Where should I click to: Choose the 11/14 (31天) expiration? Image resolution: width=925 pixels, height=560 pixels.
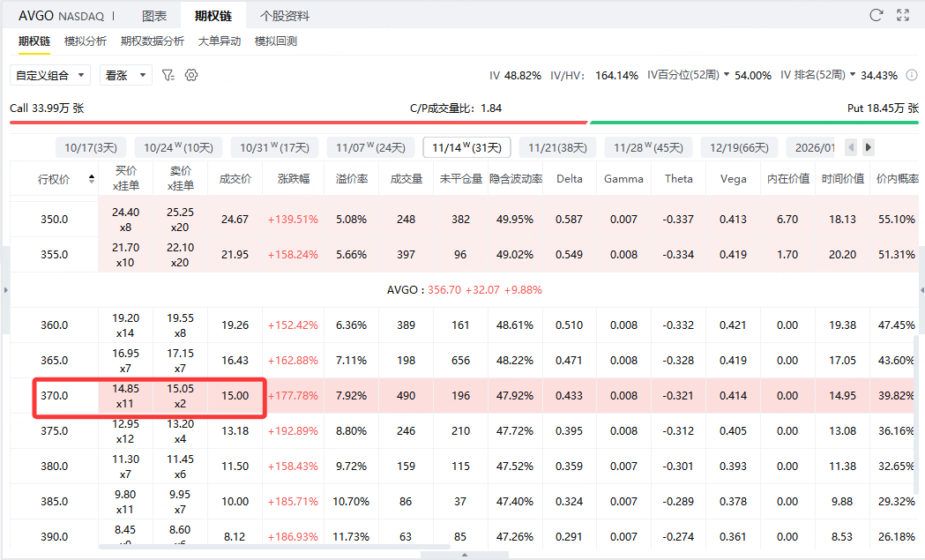(466, 147)
